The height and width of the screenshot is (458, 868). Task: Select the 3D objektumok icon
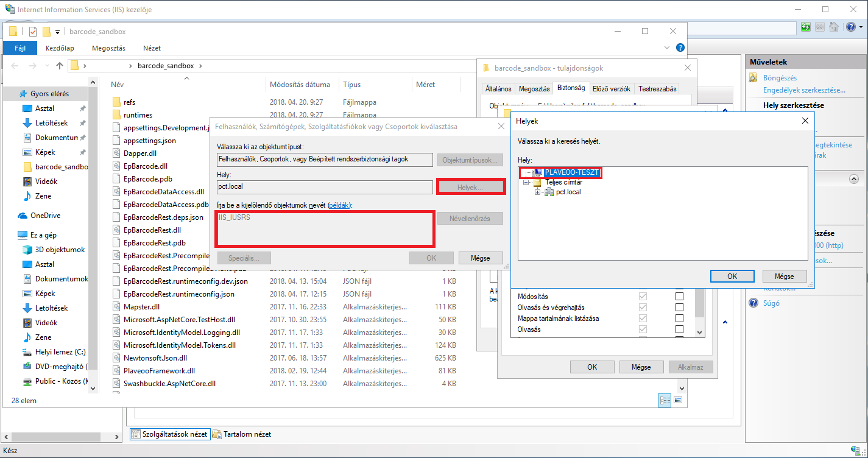pyautogui.click(x=27, y=250)
